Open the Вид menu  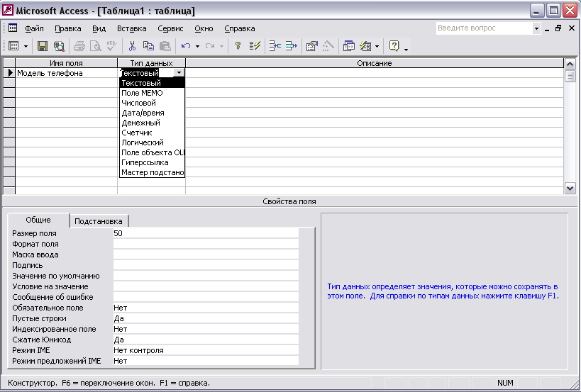99,28
